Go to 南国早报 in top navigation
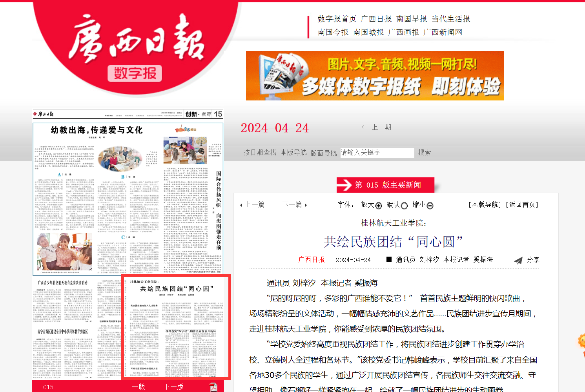Screen dimensions: 585x392 411,19
